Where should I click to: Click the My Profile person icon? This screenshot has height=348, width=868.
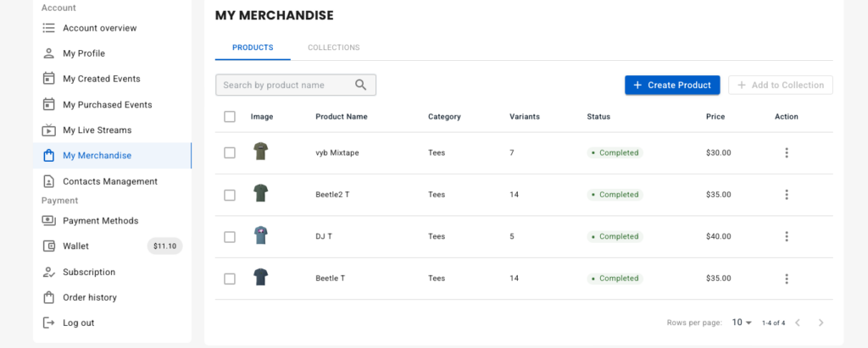48,53
